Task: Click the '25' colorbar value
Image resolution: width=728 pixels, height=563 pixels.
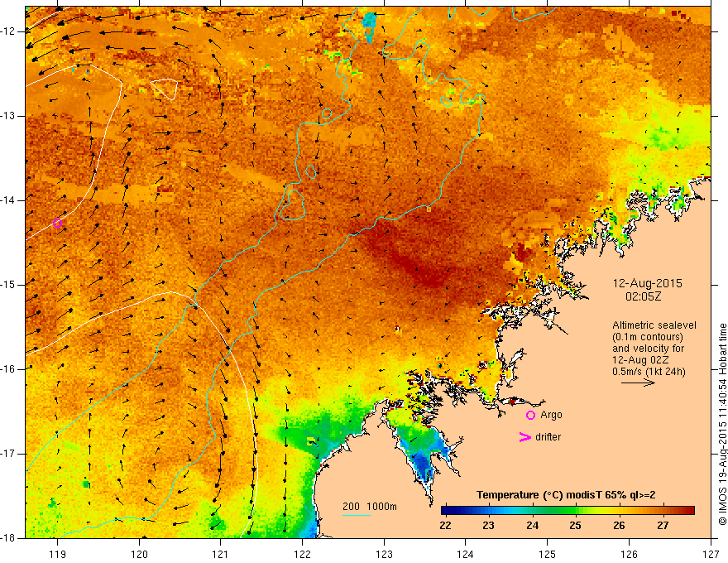Action: coord(575,526)
